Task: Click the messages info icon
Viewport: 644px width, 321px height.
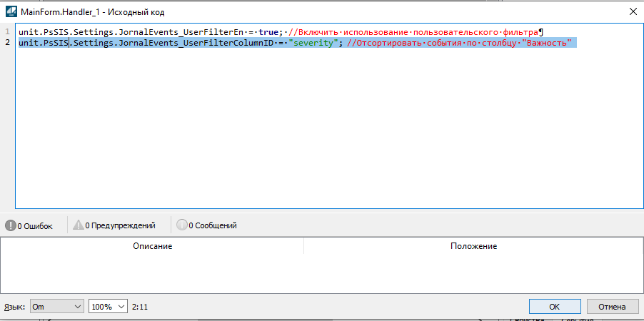Action: [182, 225]
